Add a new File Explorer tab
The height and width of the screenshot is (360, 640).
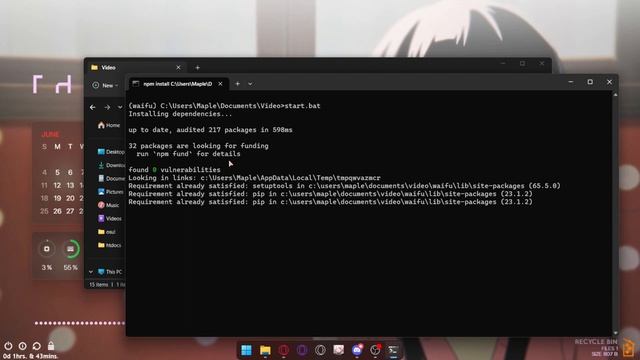click(x=198, y=68)
